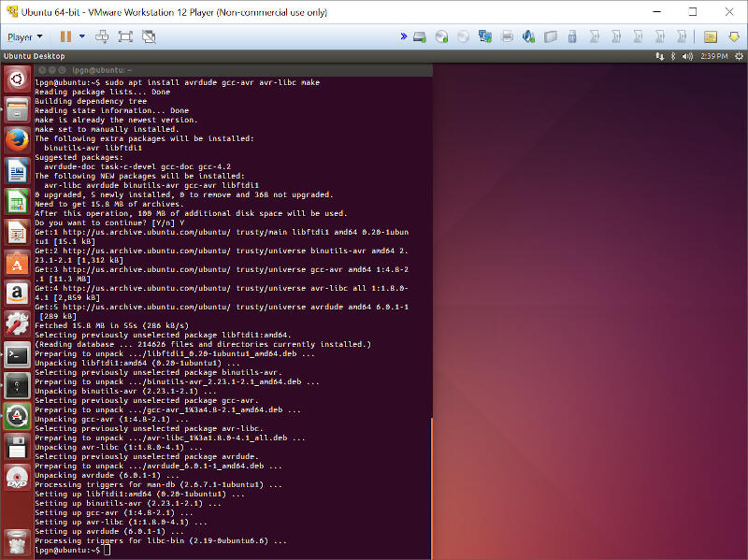The width and height of the screenshot is (748, 560).
Task: Click the floppy disk drive launcher icon
Action: click(17, 447)
